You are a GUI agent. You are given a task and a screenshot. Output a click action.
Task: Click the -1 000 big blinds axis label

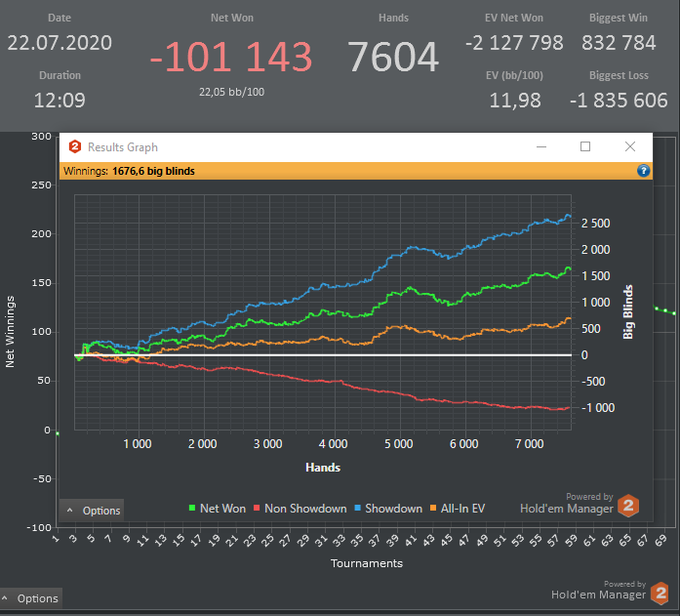point(598,408)
